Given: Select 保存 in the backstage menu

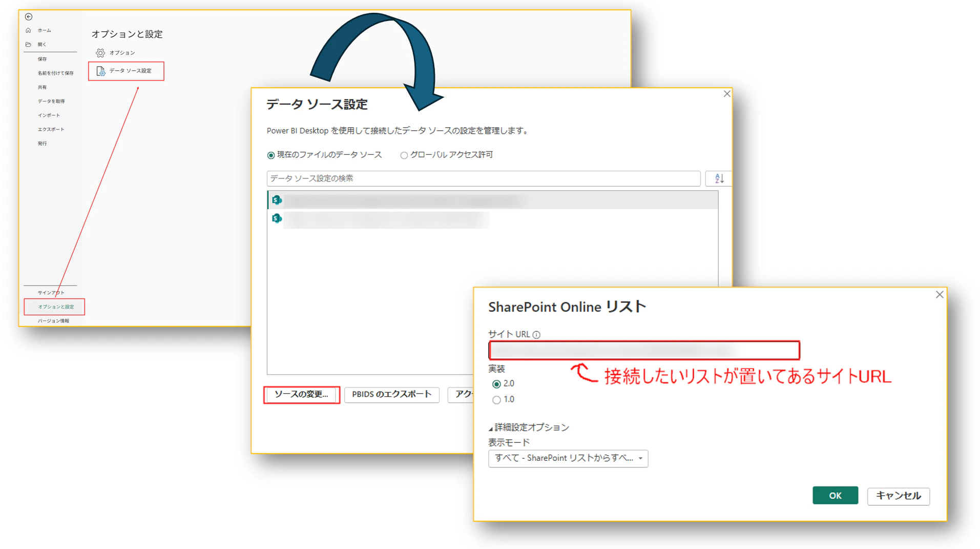Looking at the screenshot, I should [42, 59].
